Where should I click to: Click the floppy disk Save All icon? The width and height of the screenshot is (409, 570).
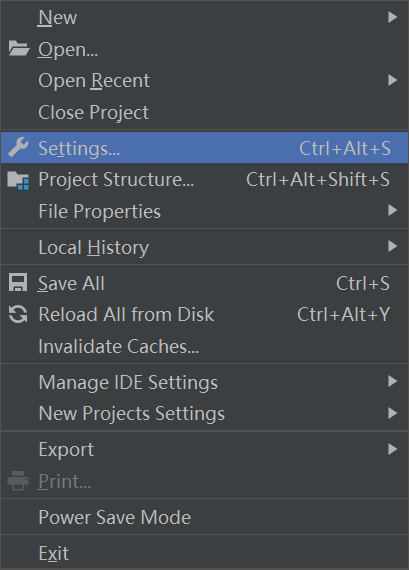(18, 283)
